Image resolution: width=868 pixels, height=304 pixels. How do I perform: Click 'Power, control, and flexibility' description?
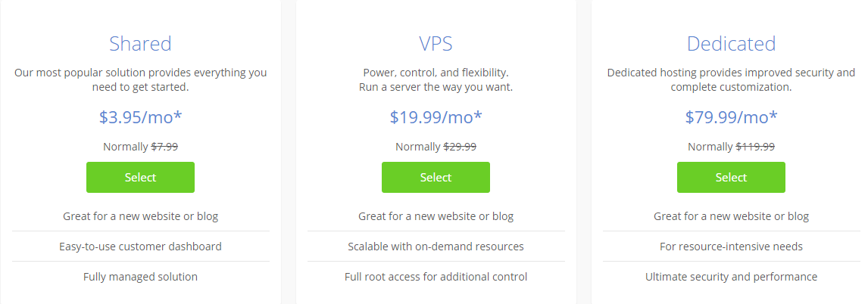coord(436,73)
